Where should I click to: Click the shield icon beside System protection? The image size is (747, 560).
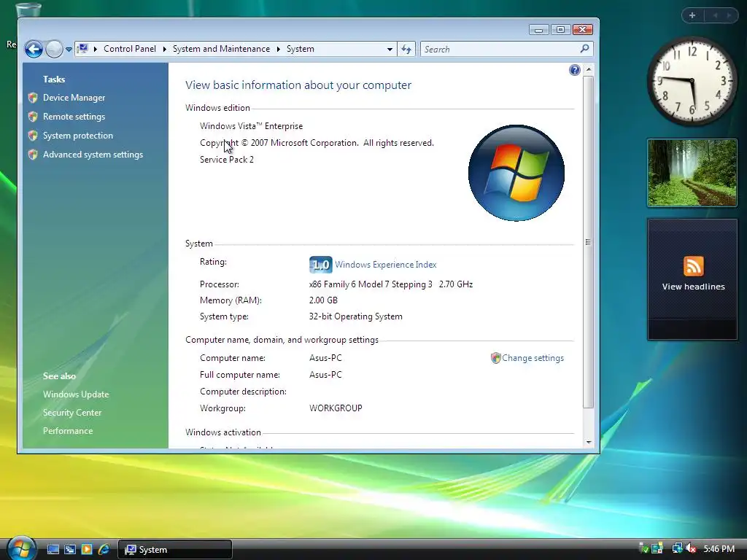(33, 136)
